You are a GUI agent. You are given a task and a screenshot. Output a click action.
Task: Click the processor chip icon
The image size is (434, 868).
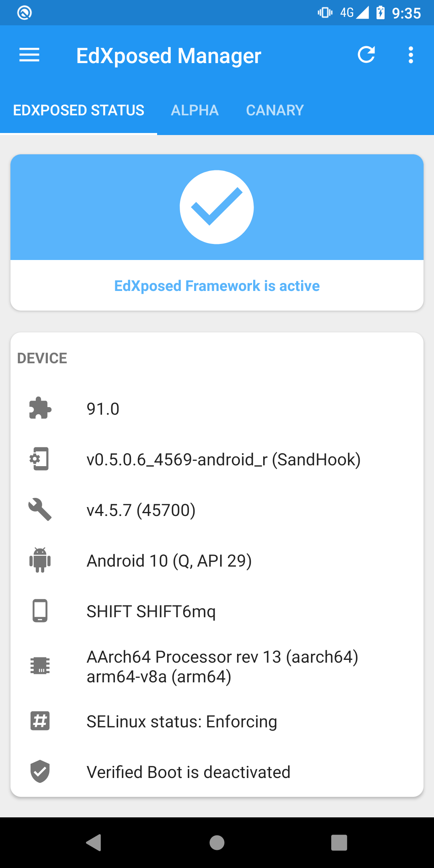(40, 666)
